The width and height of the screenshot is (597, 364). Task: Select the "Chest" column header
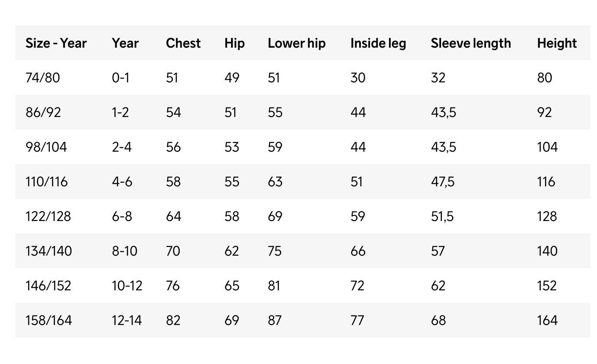click(183, 43)
